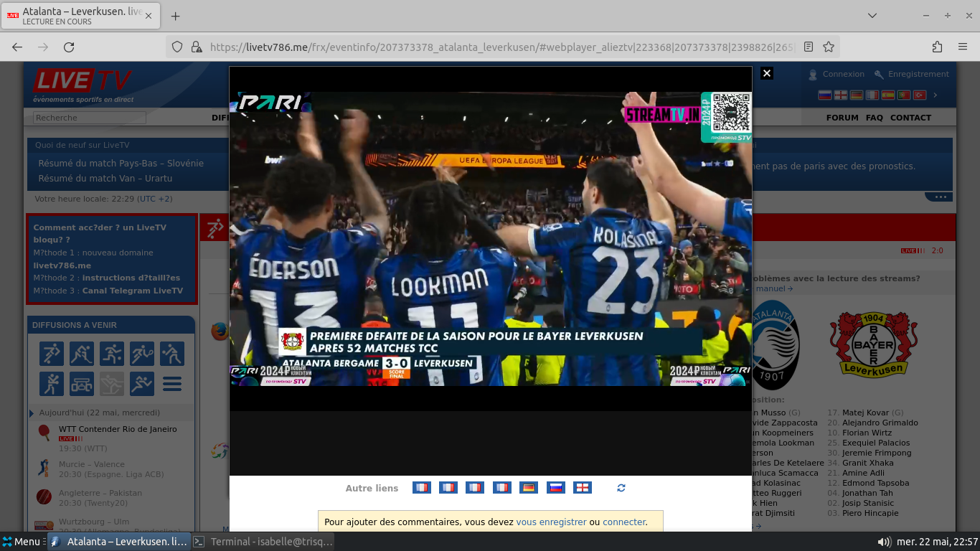Click the Russian flag stream link under Autre liens

pos(556,488)
